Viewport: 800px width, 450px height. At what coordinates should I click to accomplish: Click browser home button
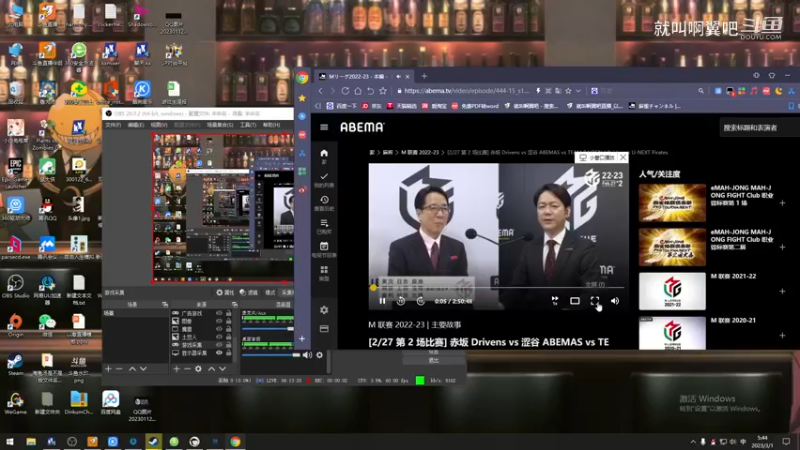(x=358, y=91)
